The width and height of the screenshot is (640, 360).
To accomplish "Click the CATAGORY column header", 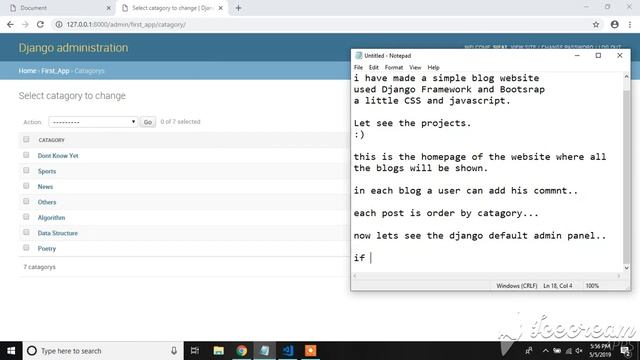I will [51, 140].
